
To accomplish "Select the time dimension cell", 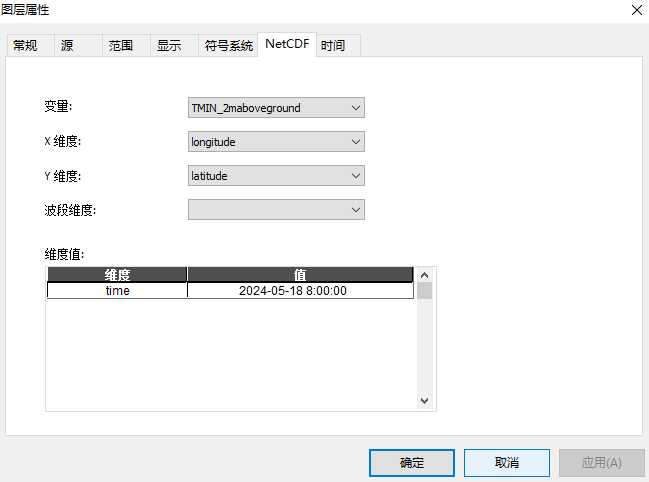I will tap(117, 291).
